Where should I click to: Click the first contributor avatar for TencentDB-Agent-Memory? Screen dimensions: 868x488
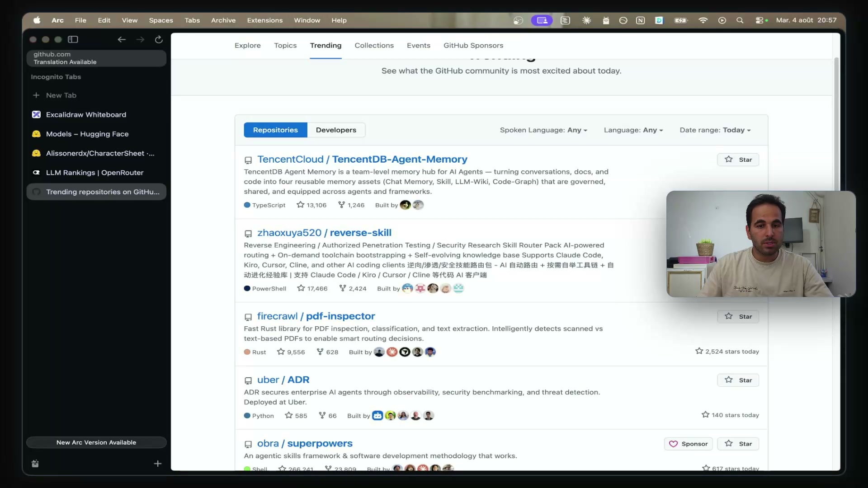pyautogui.click(x=406, y=205)
